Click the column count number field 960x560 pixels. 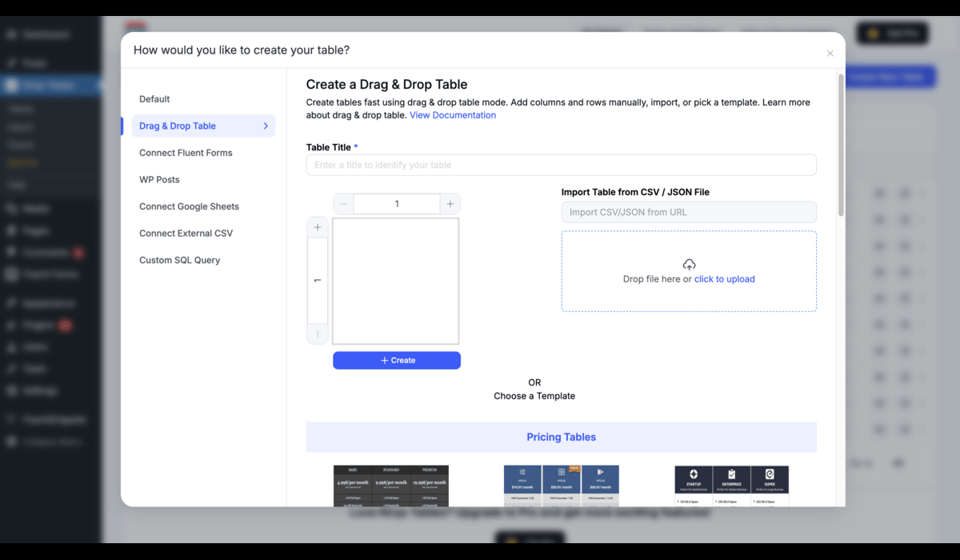pyautogui.click(x=397, y=204)
